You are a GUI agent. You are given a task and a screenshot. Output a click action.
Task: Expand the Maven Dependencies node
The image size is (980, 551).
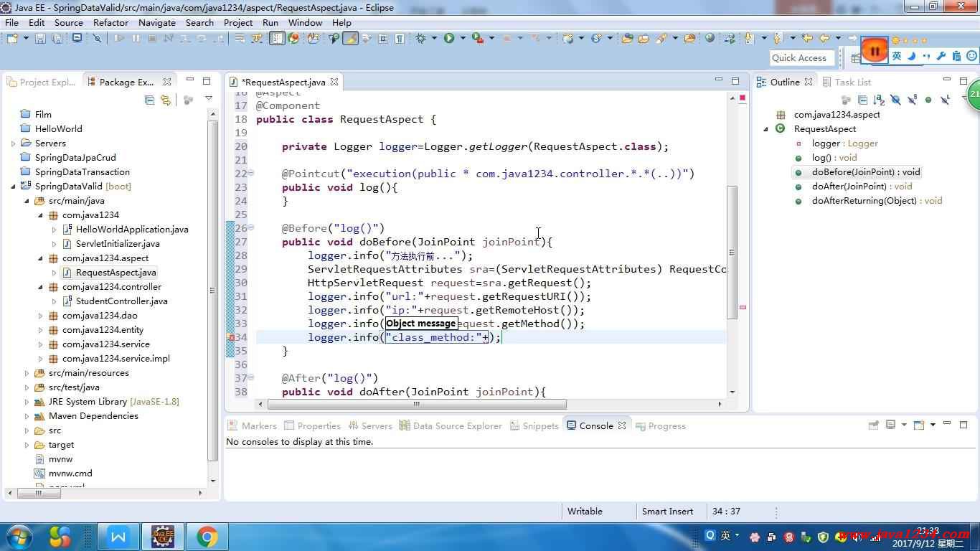pyautogui.click(x=27, y=416)
